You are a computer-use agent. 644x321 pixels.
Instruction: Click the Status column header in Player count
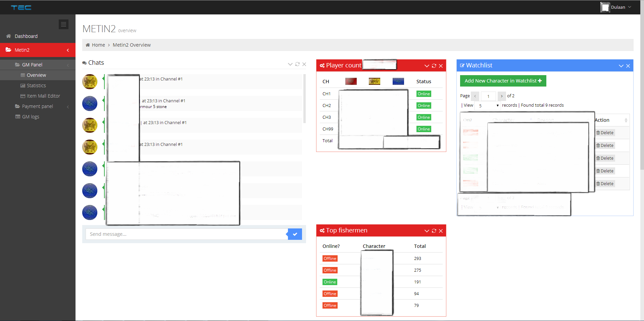[424, 82]
